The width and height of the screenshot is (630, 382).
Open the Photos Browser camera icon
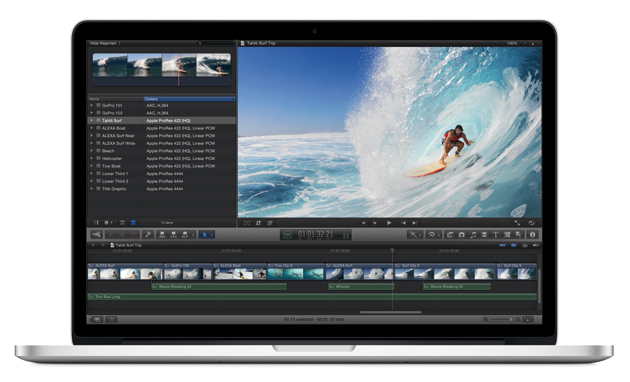tap(462, 235)
